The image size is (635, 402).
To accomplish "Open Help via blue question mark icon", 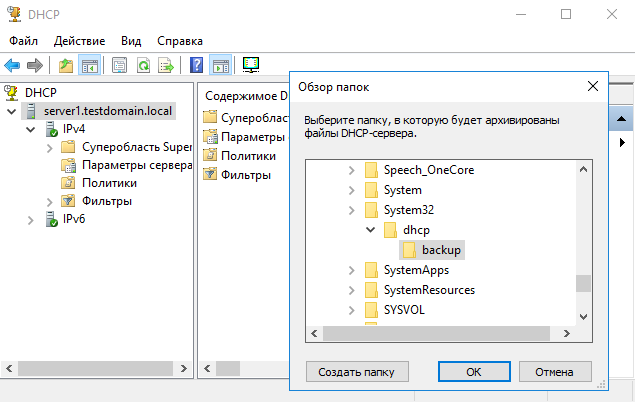I will pyautogui.click(x=197, y=65).
